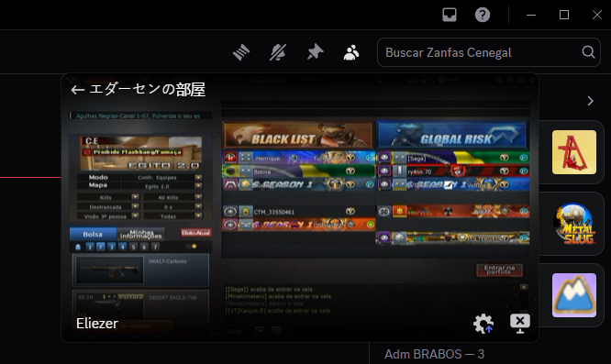Expand activities with right chevron
Image resolution: width=611 pixels, height=364 pixels.
tap(590, 101)
